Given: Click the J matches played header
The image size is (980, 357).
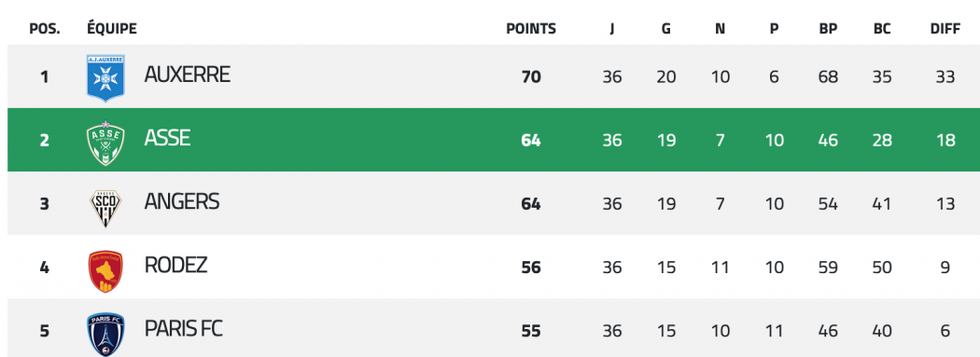Looking at the screenshot, I should (x=612, y=29).
